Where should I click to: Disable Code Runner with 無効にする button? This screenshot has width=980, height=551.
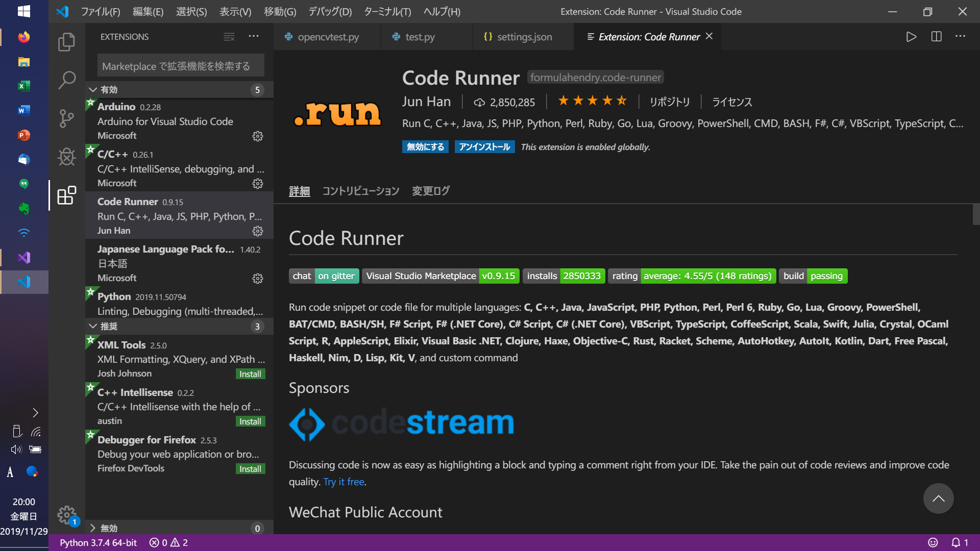[x=425, y=147]
